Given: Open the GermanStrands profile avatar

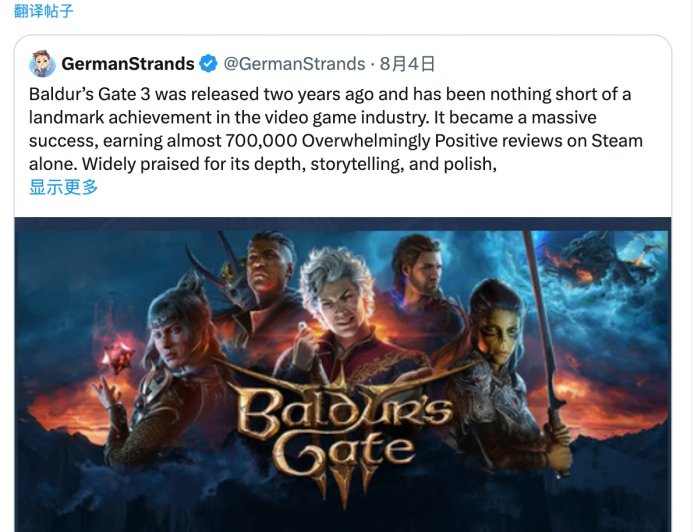Looking at the screenshot, I should [42, 64].
